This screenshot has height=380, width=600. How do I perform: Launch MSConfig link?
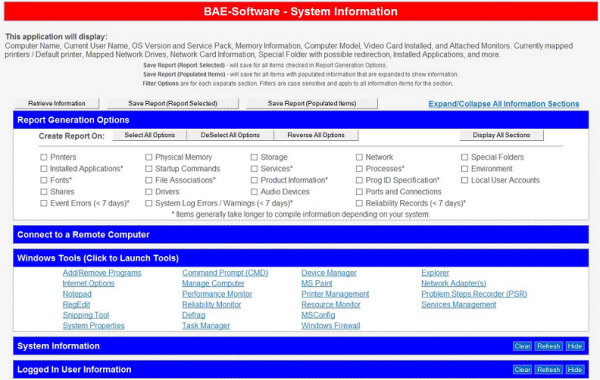[x=318, y=315]
